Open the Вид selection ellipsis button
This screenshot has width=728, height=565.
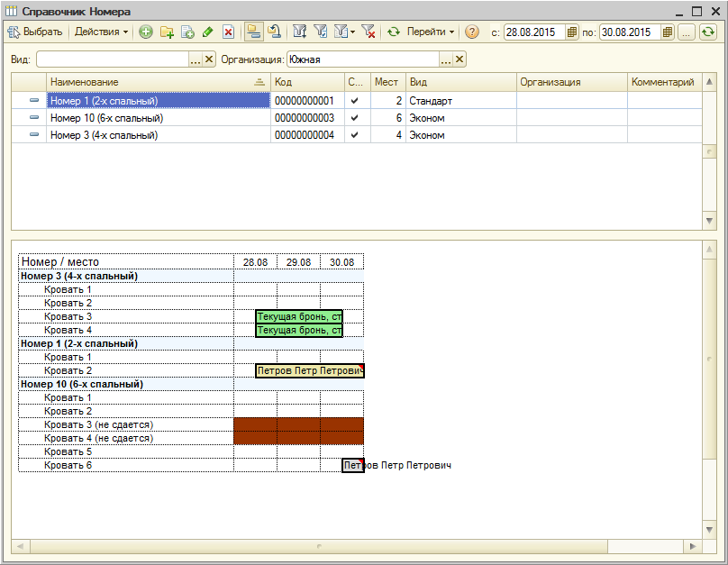tap(196, 59)
